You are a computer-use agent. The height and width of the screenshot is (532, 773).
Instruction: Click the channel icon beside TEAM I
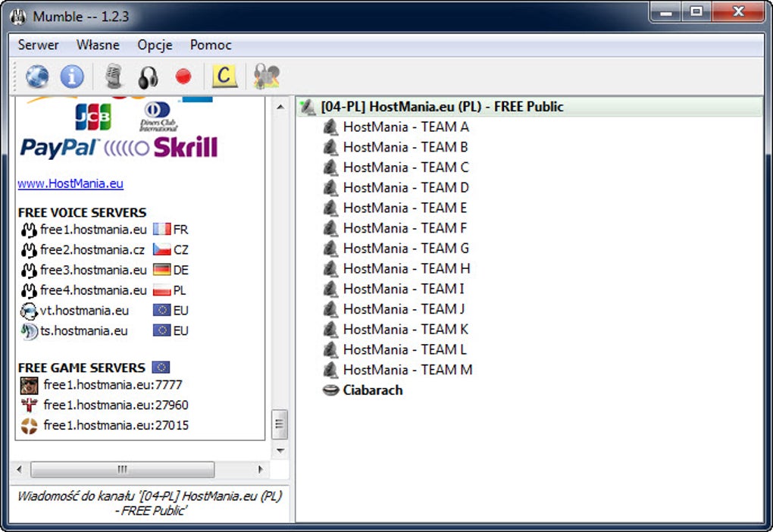pyautogui.click(x=330, y=289)
